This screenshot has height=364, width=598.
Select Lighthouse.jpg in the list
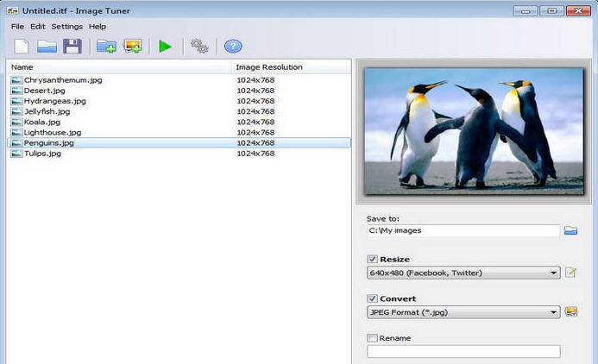53,132
